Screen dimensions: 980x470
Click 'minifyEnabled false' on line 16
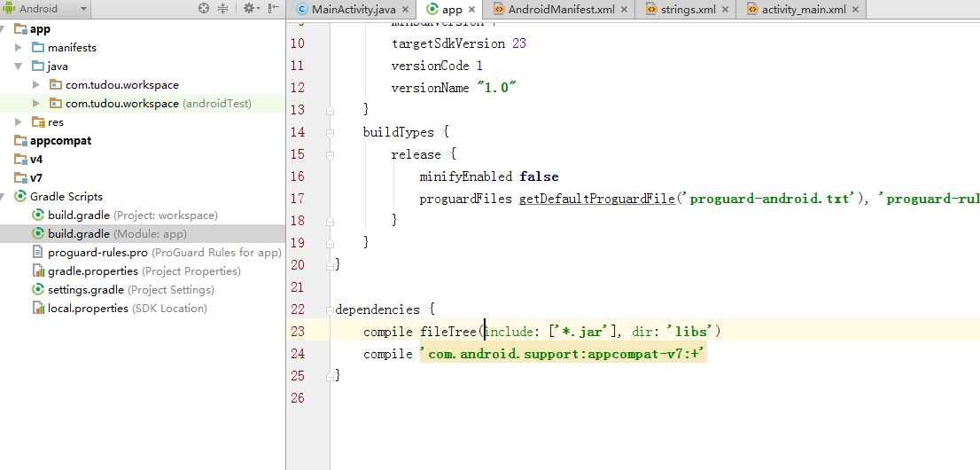coord(489,176)
